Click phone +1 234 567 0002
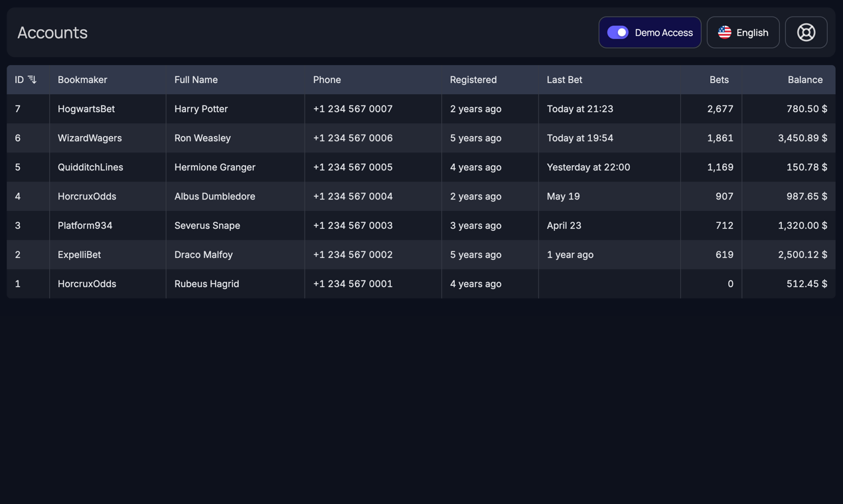 tap(353, 255)
